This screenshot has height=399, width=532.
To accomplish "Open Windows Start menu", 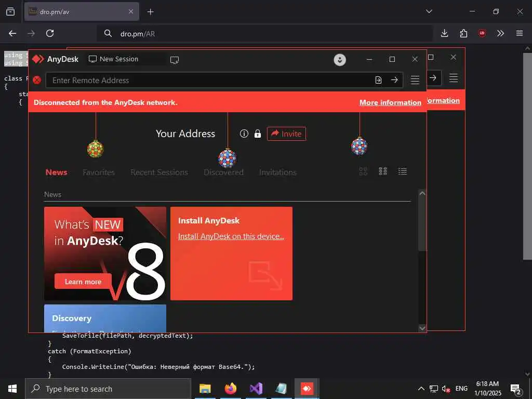I will [x=12, y=389].
